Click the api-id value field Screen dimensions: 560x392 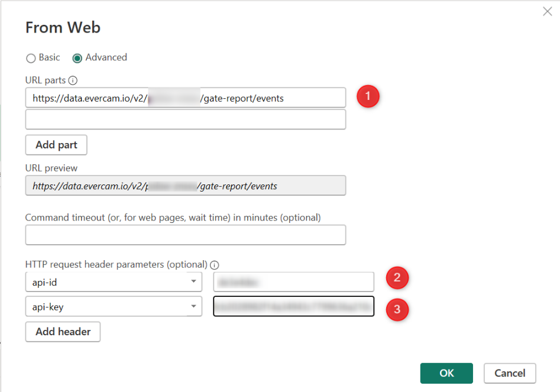[293, 281]
